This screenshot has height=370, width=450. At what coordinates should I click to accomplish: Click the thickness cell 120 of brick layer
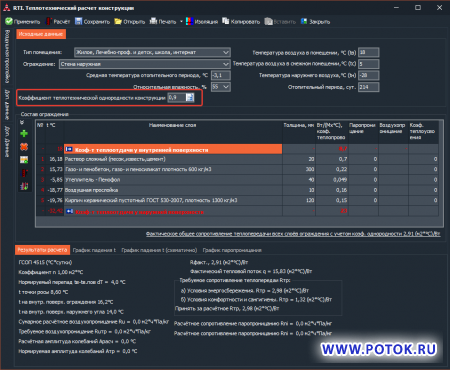(299, 200)
